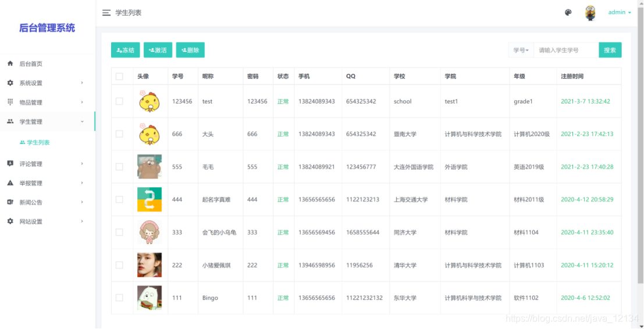This screenshot has height=329, width=644.
Task: Expand the 举报管理 chevron
Action: coord(81,183)
